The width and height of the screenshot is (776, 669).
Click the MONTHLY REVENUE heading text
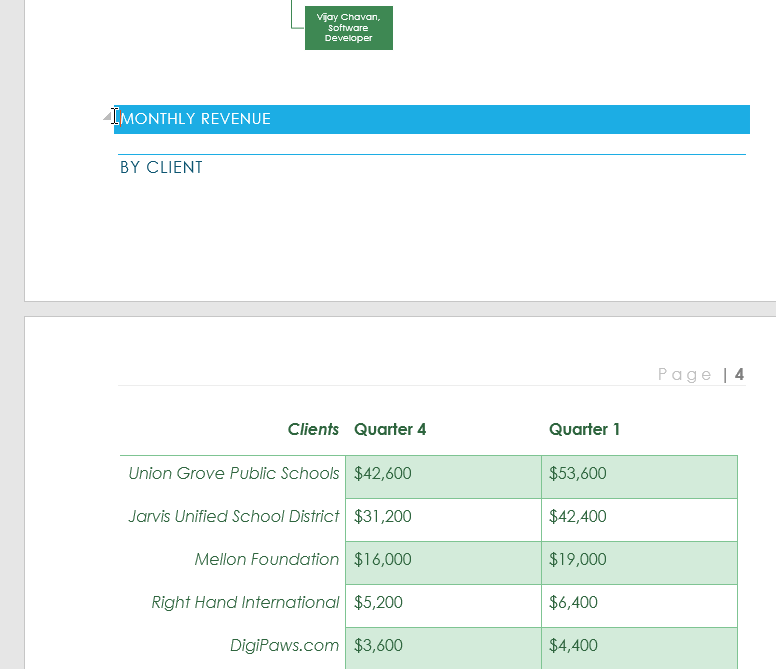(196, 119)
